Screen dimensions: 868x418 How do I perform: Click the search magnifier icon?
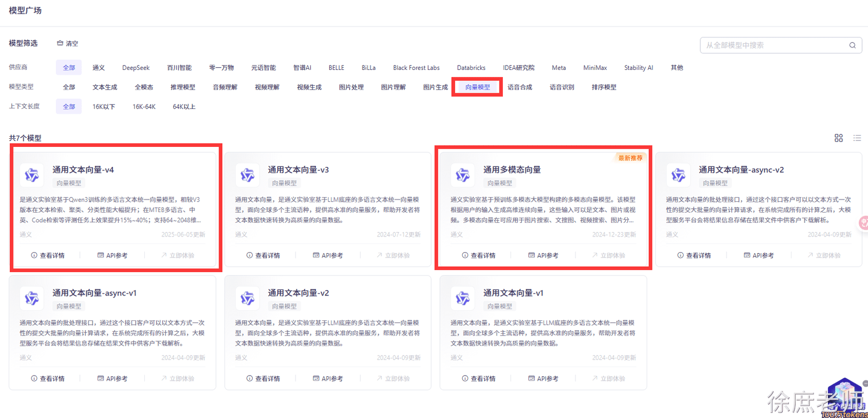[852, 46]
